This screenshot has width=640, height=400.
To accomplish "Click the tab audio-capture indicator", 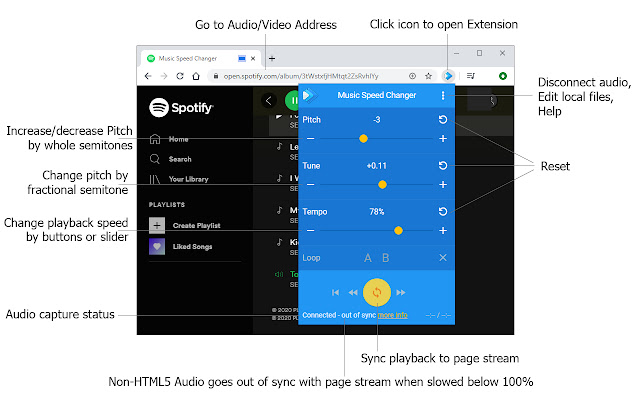I will coord(242,58).
